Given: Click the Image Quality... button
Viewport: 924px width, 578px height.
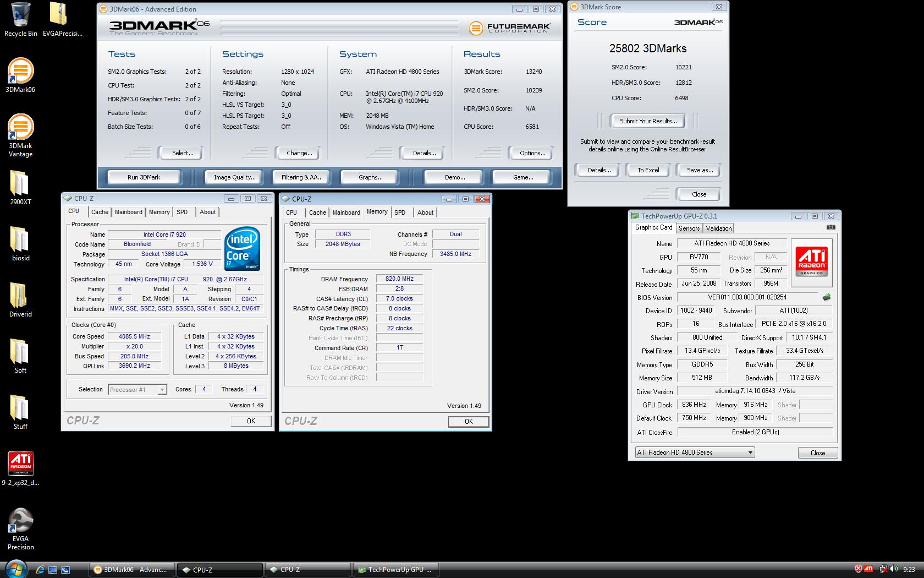Looking at the screenshot, I should click(235, 177).
